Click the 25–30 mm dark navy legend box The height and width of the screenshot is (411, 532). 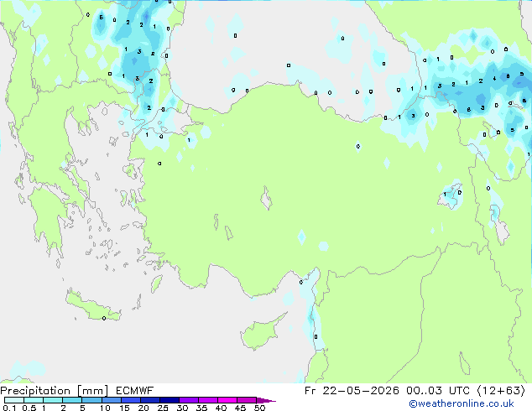pos(169,400)
